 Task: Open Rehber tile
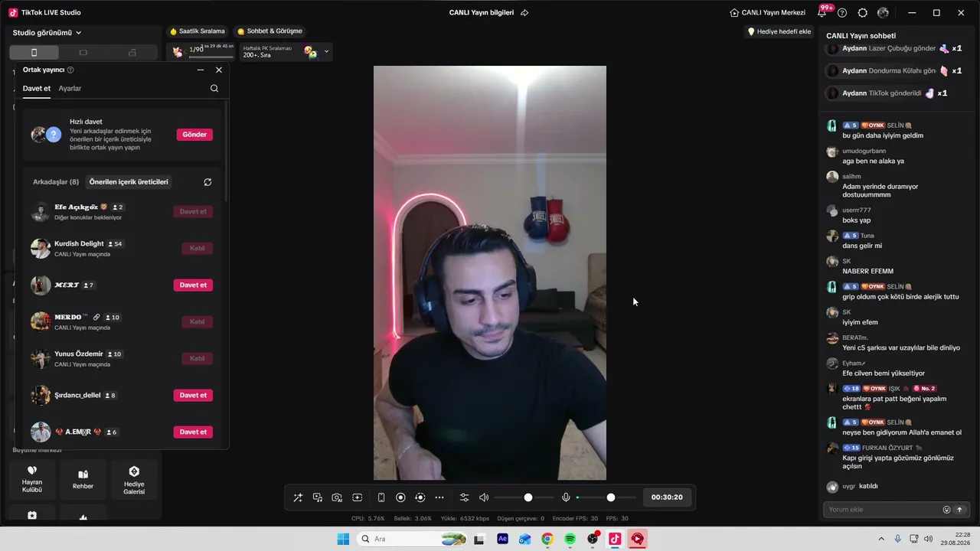click(x=83, y=479)
